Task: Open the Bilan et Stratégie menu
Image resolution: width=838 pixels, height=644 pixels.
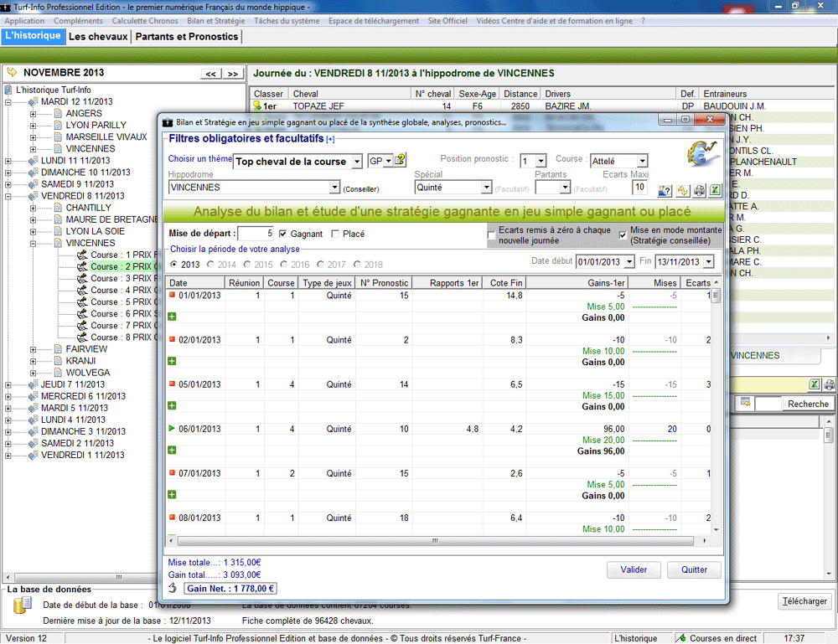Action: pos(216,21)
